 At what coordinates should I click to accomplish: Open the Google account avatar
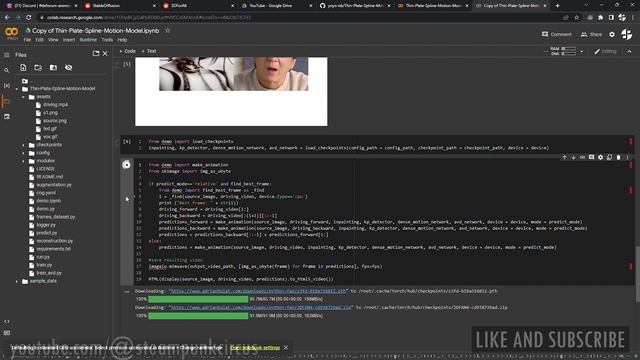(627, 35)
